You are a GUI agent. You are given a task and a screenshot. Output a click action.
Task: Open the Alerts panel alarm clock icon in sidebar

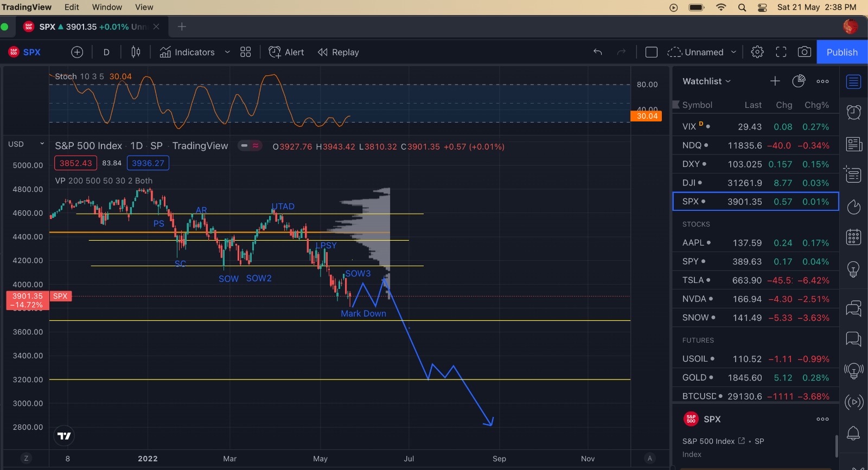[853, 112]
